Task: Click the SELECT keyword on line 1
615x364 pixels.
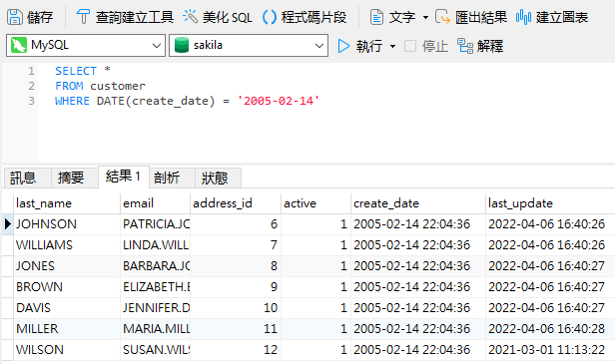Action: 76,71
